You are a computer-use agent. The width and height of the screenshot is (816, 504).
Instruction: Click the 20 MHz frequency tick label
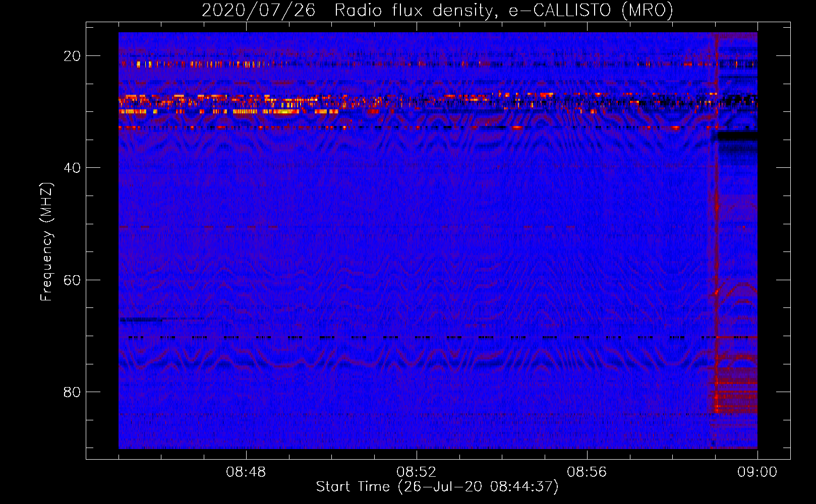coord(72,56)
